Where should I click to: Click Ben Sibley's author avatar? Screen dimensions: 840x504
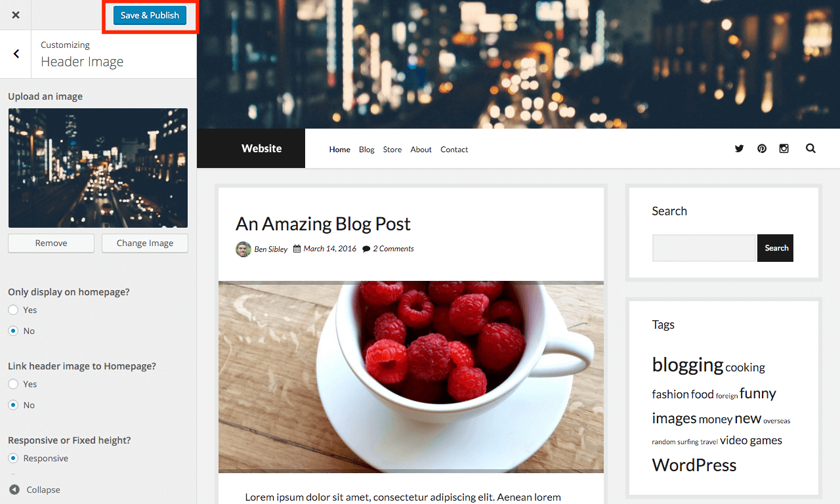243,249
